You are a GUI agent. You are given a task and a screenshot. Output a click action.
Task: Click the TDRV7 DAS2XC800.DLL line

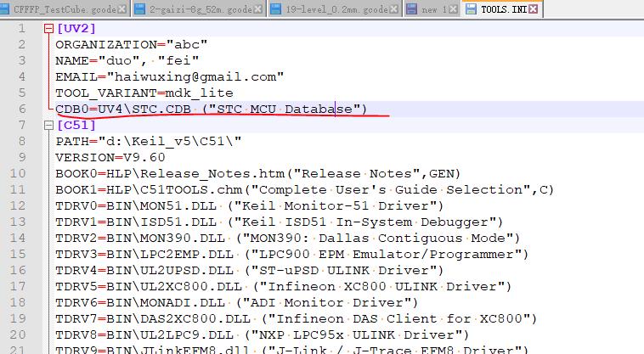(x=297, y=318)
